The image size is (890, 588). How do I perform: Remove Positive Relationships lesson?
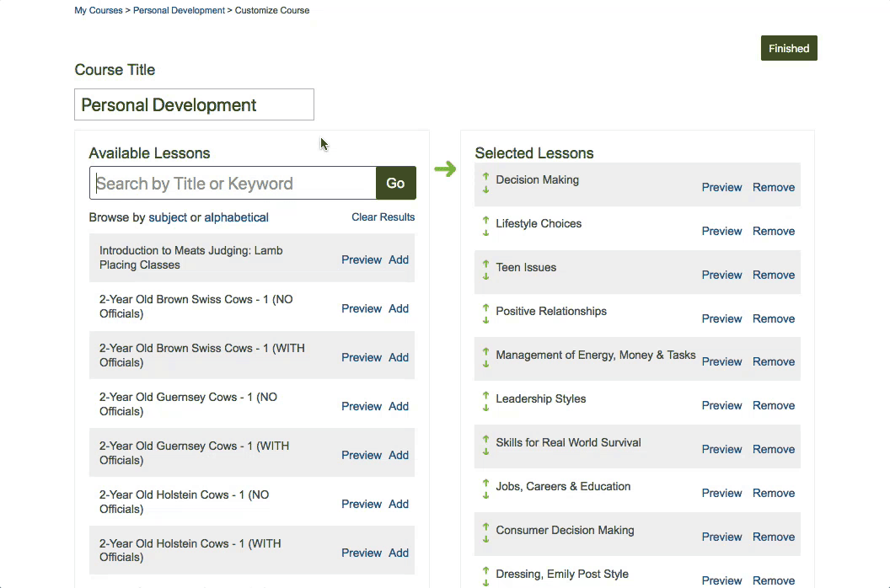tap(774, 318)
